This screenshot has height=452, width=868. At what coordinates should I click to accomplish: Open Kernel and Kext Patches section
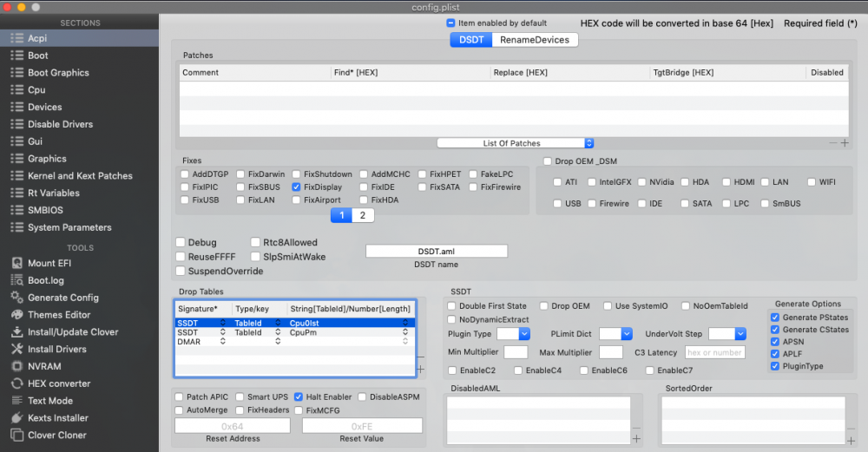click(x=79, y=176)
